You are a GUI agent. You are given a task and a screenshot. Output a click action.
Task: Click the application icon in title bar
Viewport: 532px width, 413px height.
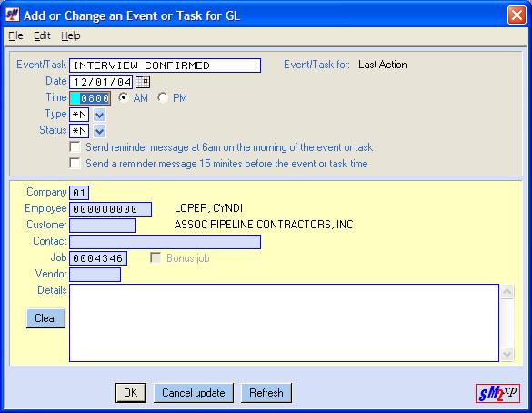point(13,15)
